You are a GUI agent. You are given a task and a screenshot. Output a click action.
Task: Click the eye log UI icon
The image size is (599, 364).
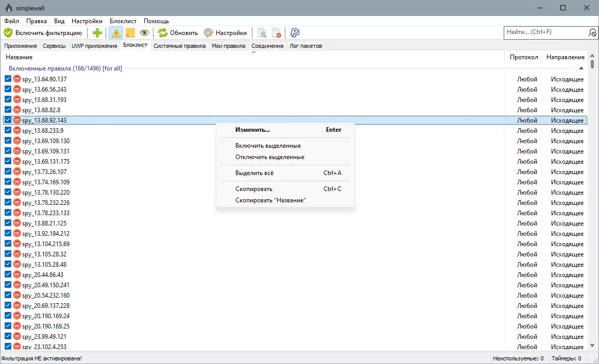(144, 33)
